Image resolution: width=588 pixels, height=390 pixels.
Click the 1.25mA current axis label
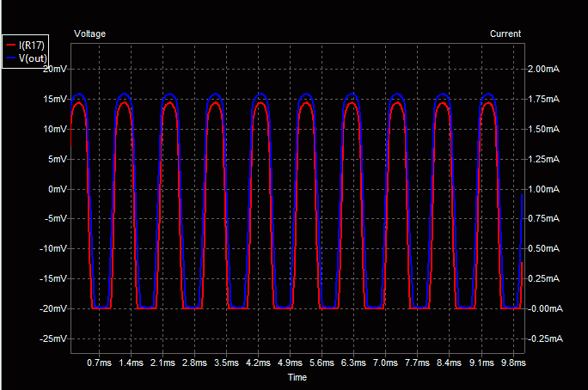click(x=544, y=159)
